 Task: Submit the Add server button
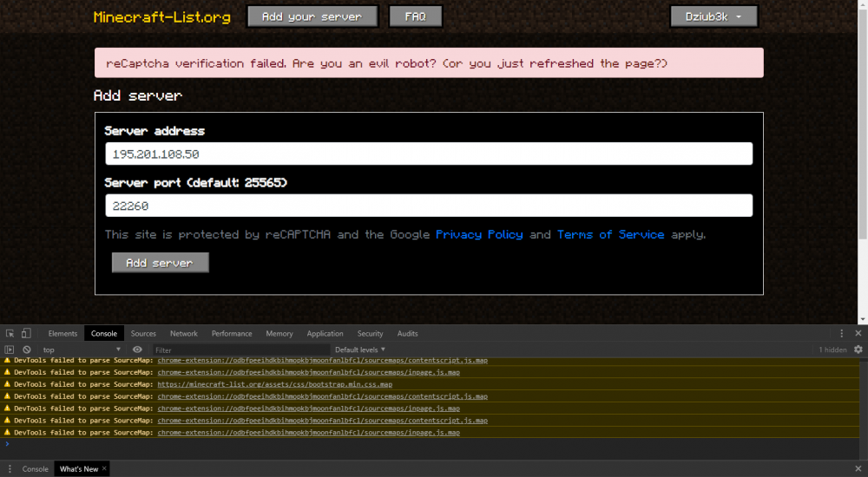pos(160,263)
